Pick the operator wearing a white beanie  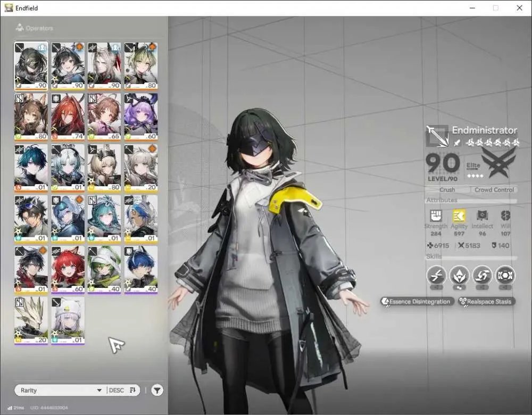68,321
